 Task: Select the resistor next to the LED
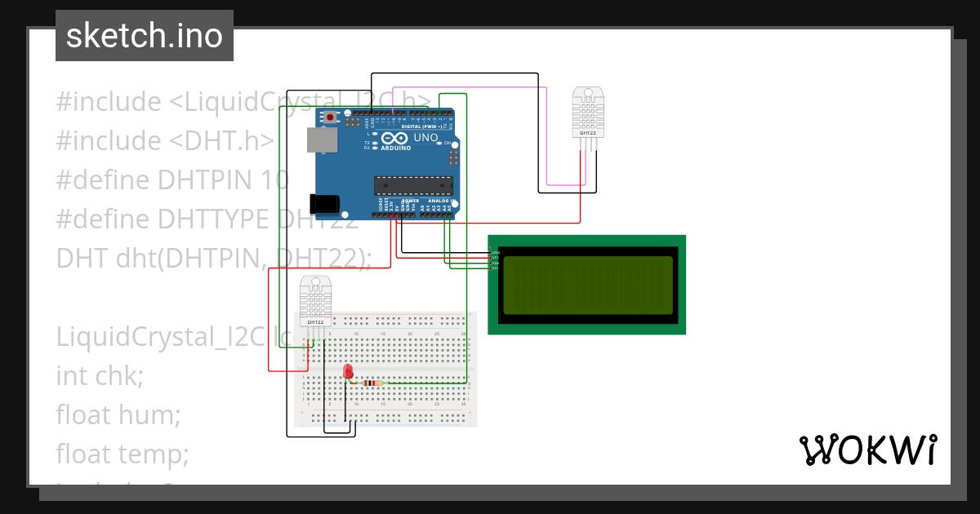pyautogui.click(x=372, y=383)
